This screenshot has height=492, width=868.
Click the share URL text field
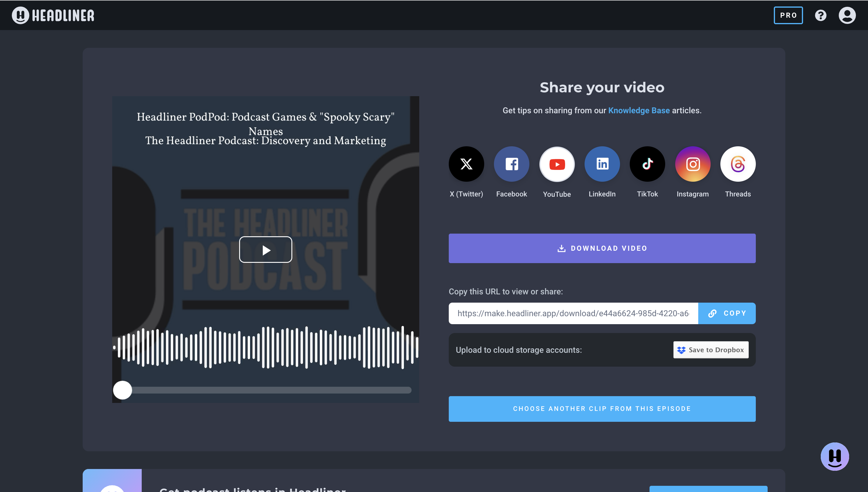point(573,313)
